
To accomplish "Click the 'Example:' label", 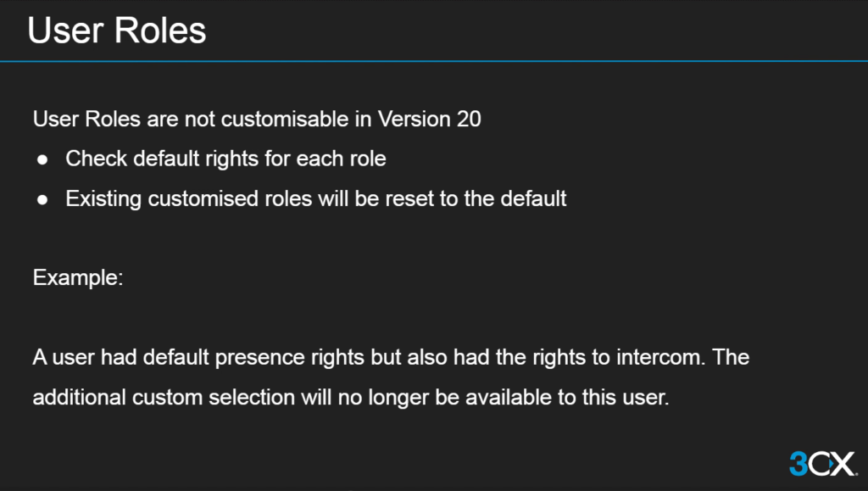I will coord(78,277).
